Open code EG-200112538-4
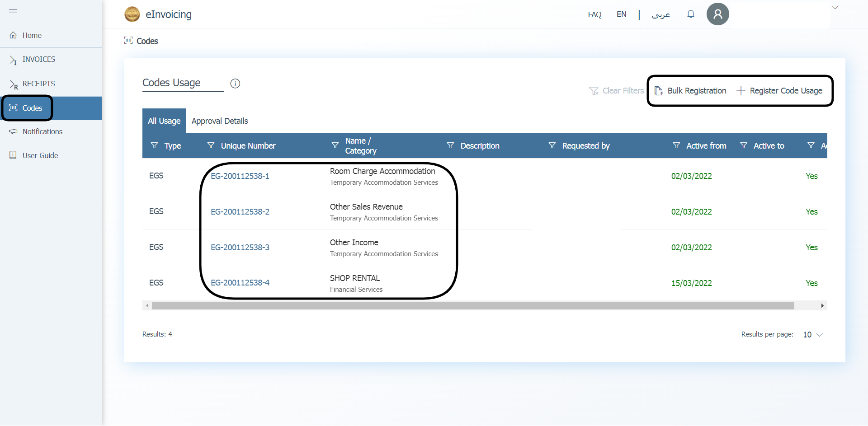 [x=240, y=283]
